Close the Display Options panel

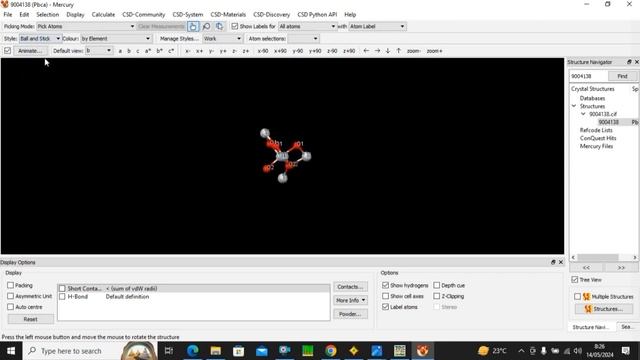(560, 262)
